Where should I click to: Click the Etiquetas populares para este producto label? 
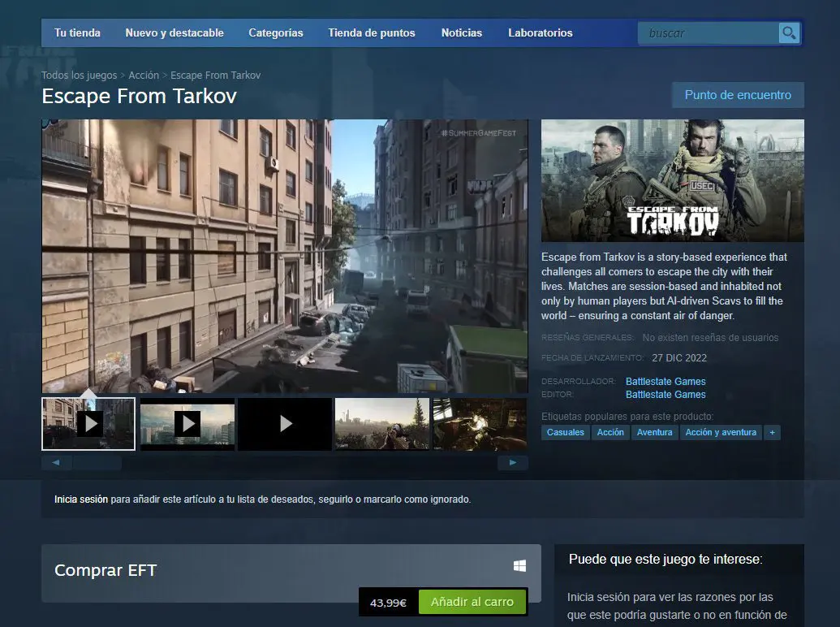627,417
